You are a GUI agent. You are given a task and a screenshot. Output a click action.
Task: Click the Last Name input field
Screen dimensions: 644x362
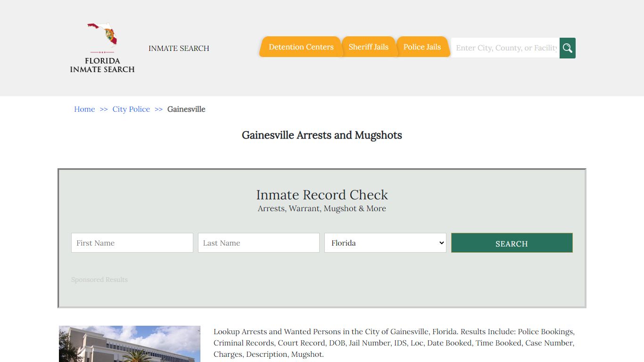coord(258,242)
